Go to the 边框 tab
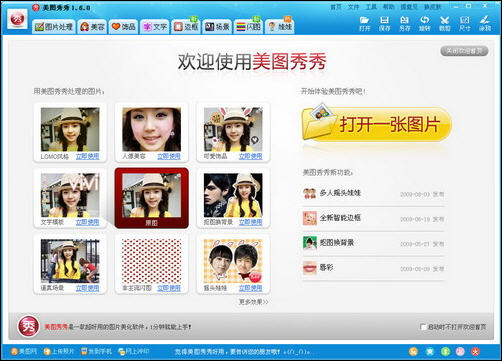Image resolution: width=502 pixels, height=361 pixels. click(x=186, y=27)
